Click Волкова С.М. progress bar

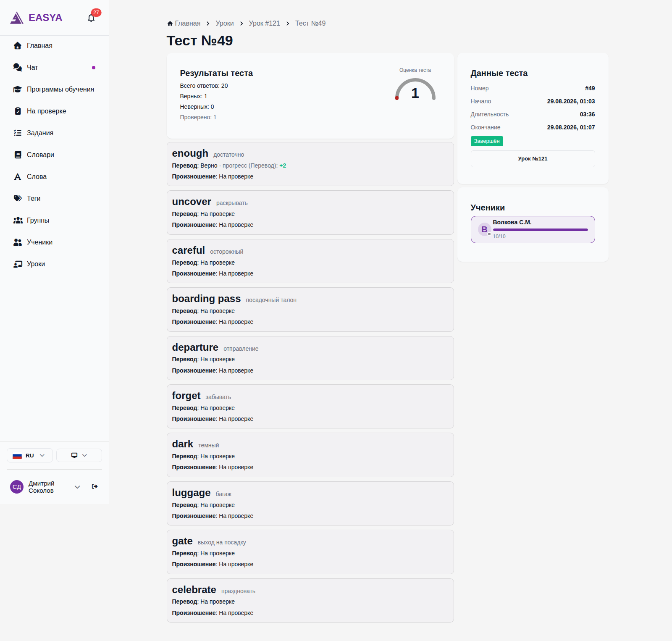tap(540, 230)
